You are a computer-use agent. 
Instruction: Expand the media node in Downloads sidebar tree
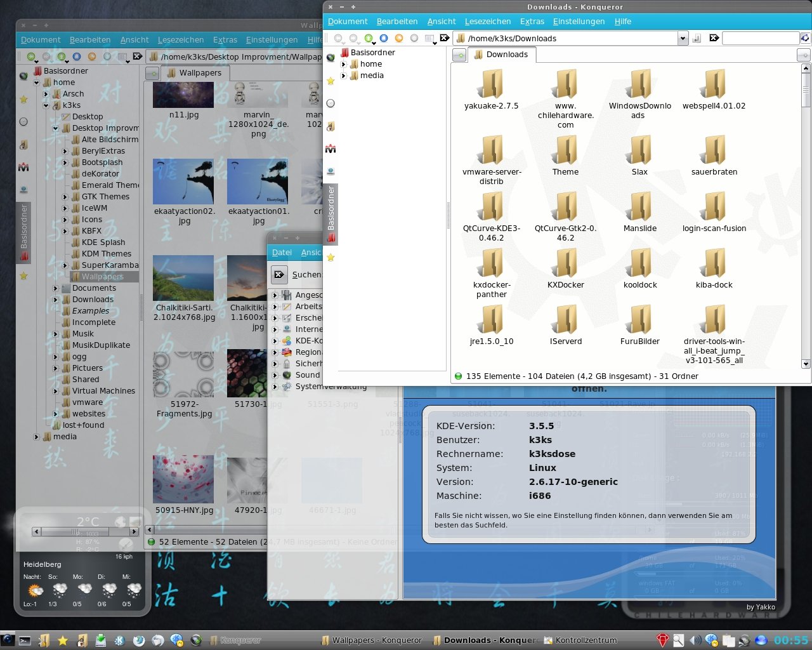[x=344, y=76]
